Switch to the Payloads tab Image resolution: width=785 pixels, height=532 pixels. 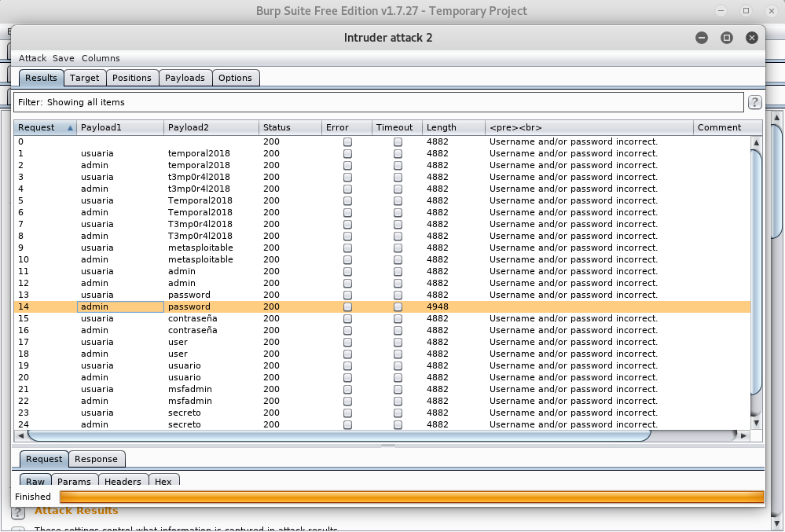coord(185,78)
